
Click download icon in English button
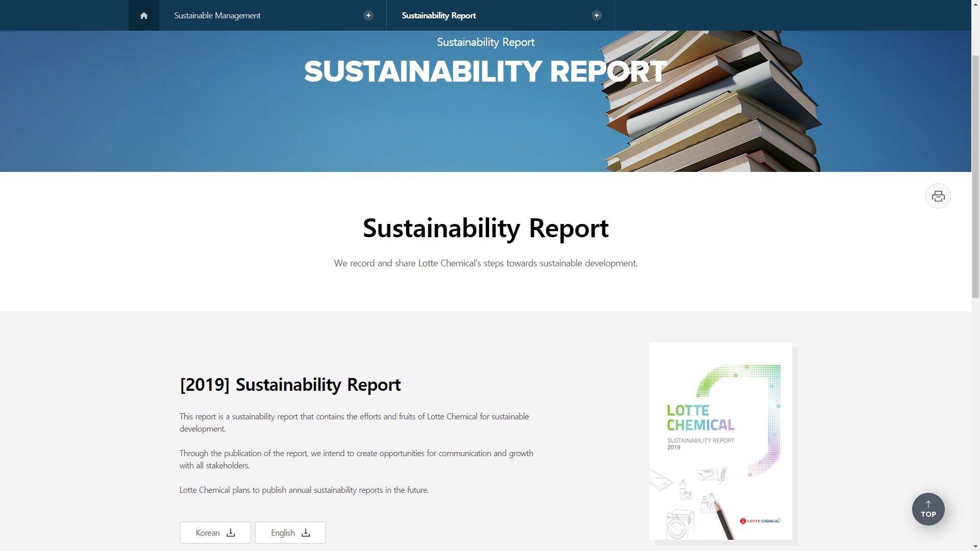306,533
